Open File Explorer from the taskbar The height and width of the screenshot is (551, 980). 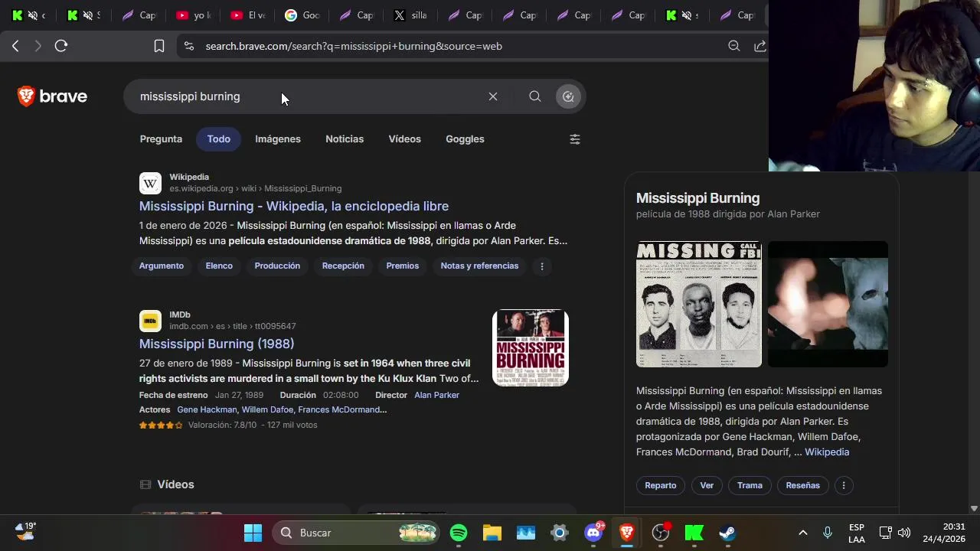[x=492, y=533]
